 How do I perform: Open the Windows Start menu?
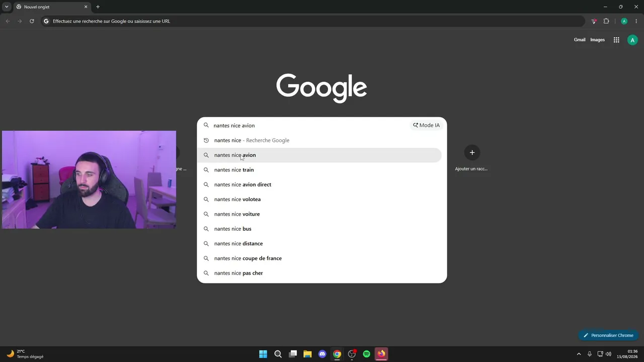point(263,354)
